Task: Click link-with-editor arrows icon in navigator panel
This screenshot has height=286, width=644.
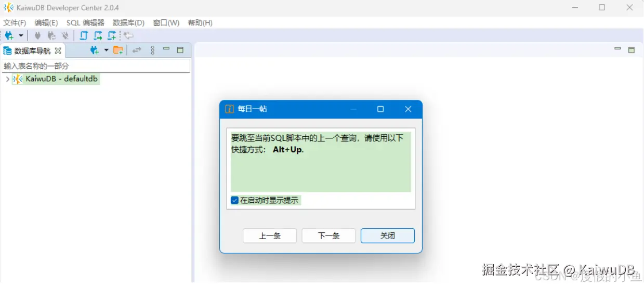Action: [137, 50]
